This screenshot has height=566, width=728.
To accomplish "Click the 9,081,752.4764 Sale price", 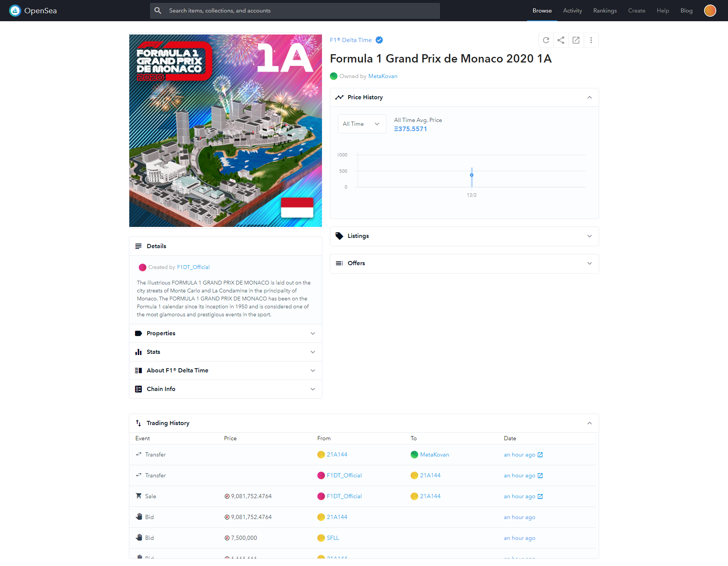I will 251,496.
